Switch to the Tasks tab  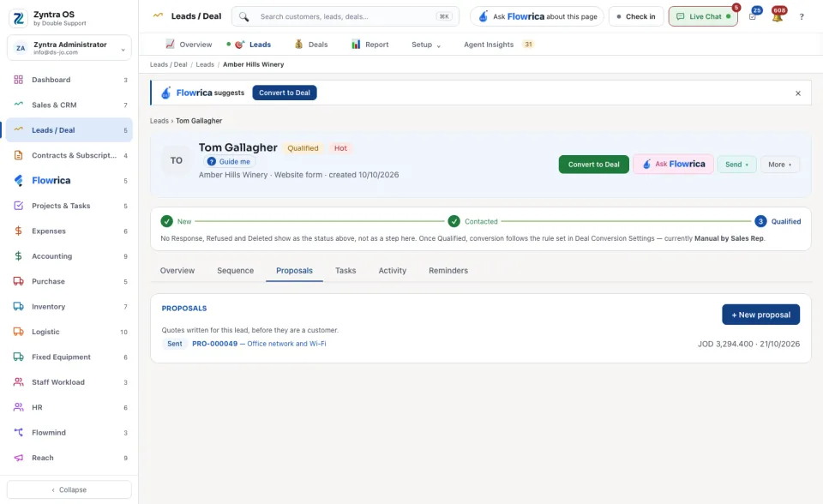(345, 270)
